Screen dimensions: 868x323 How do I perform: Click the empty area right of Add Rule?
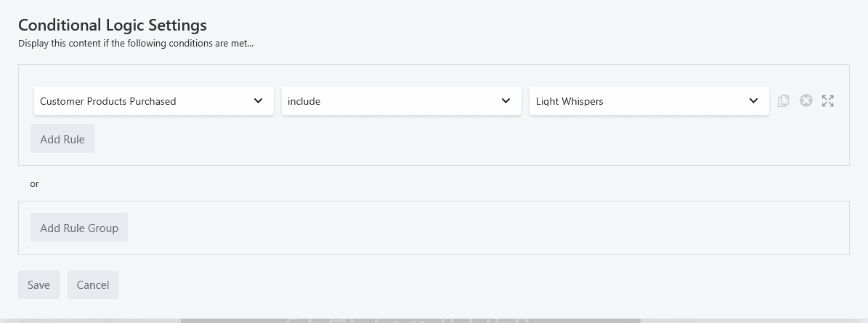[x=436, y=140]
